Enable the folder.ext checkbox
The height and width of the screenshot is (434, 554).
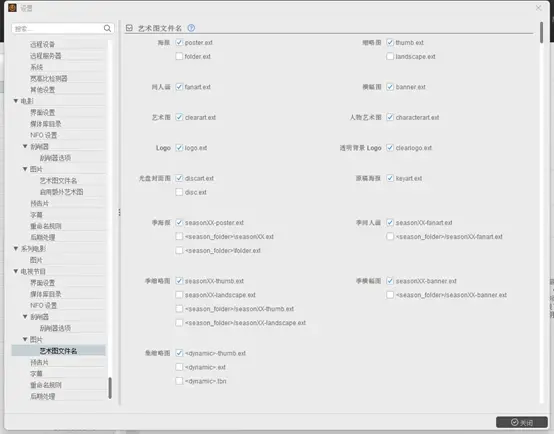click(179, 56)
